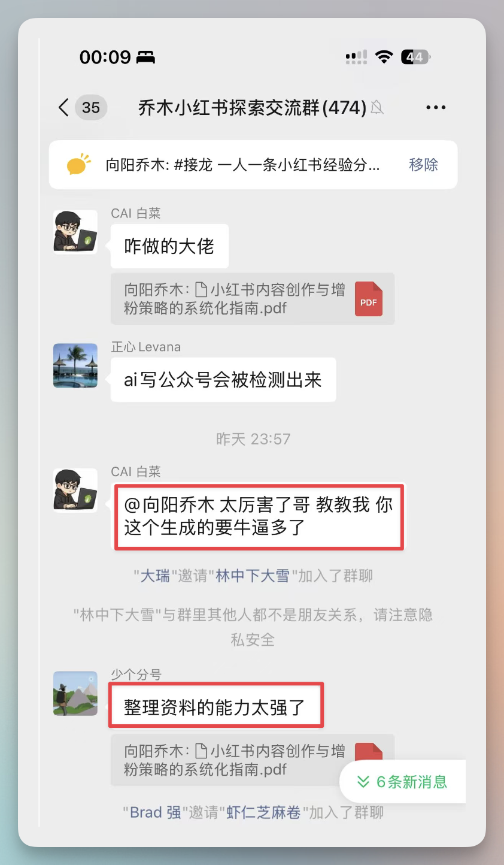Open the red PDF icon in first quote
This screenshot has width=504, height=865.
[x=369, y=299]
